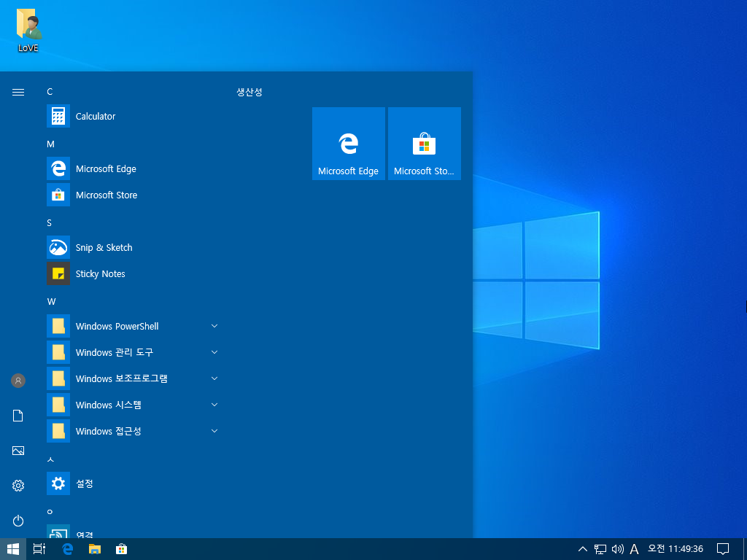Click the letter S section header
Screen dimensions: 747x560
49,223
